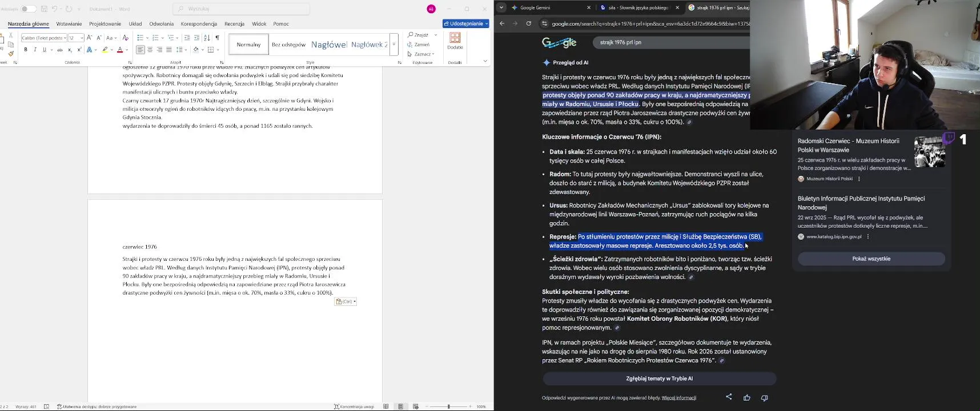Increase font size with the larger A icon
Image resolution: width=980 pixels, height=411 pixels.
click(90, 38)
